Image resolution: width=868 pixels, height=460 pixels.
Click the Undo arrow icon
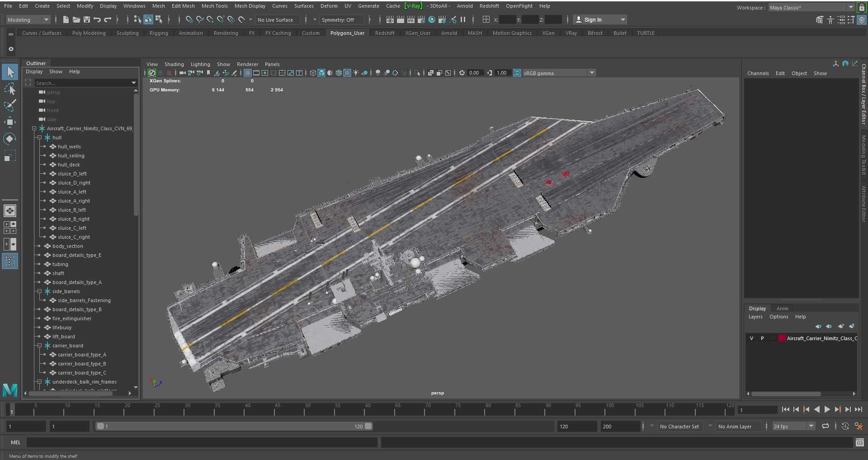click(97, 19)
